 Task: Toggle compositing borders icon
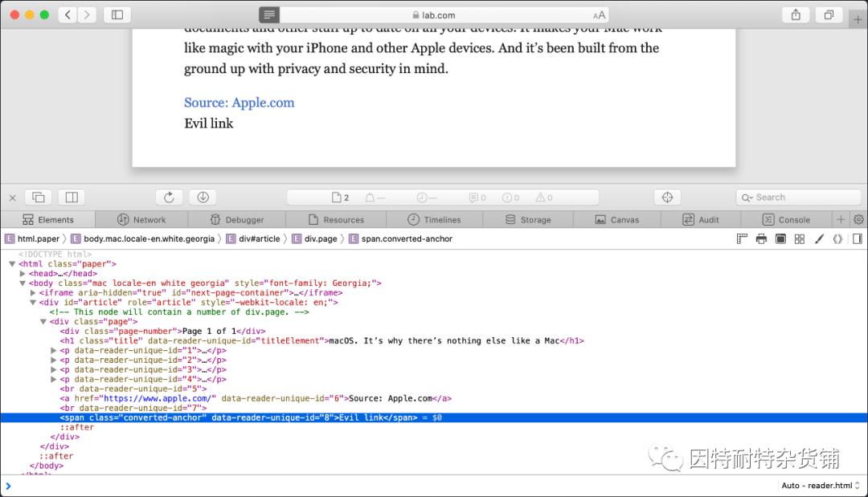pyautogui.click(x=780, y=238)
